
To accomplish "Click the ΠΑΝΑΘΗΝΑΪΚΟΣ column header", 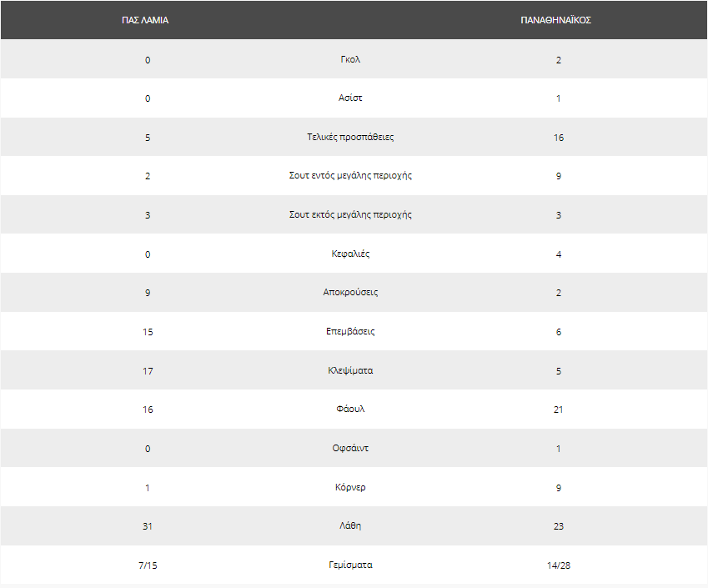I will coord(556,20).
